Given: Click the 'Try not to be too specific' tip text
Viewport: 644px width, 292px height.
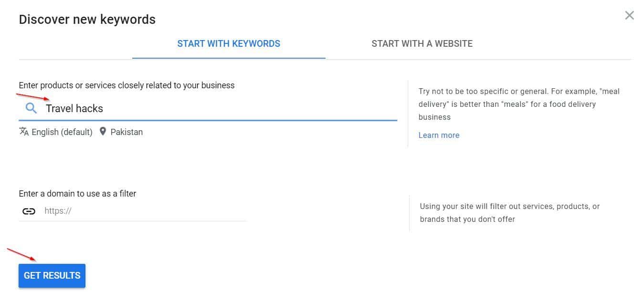Looking at the screenshot, I should [x=519, y=104].
